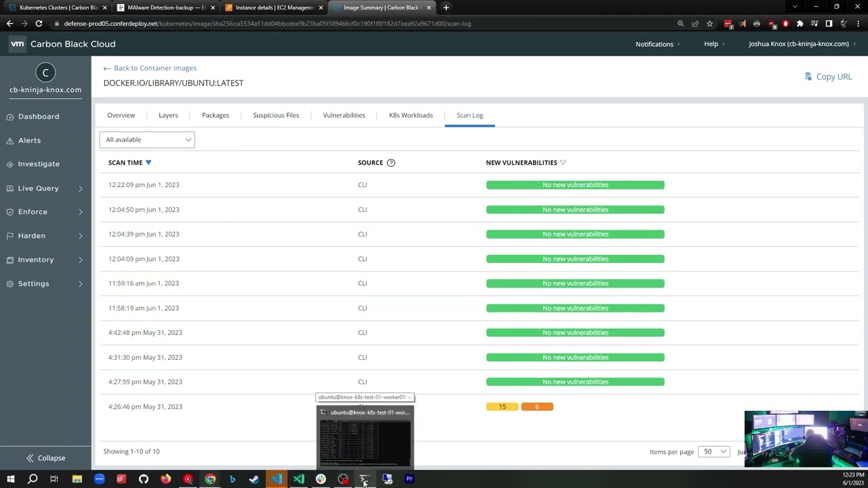The image size is (868, 488).
Task: Toggle SCAN TIME sort order arrow
Action: point(149,163)
